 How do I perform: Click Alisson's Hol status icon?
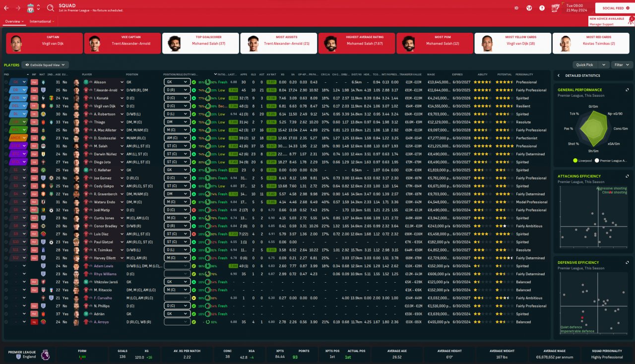point(34,82)
